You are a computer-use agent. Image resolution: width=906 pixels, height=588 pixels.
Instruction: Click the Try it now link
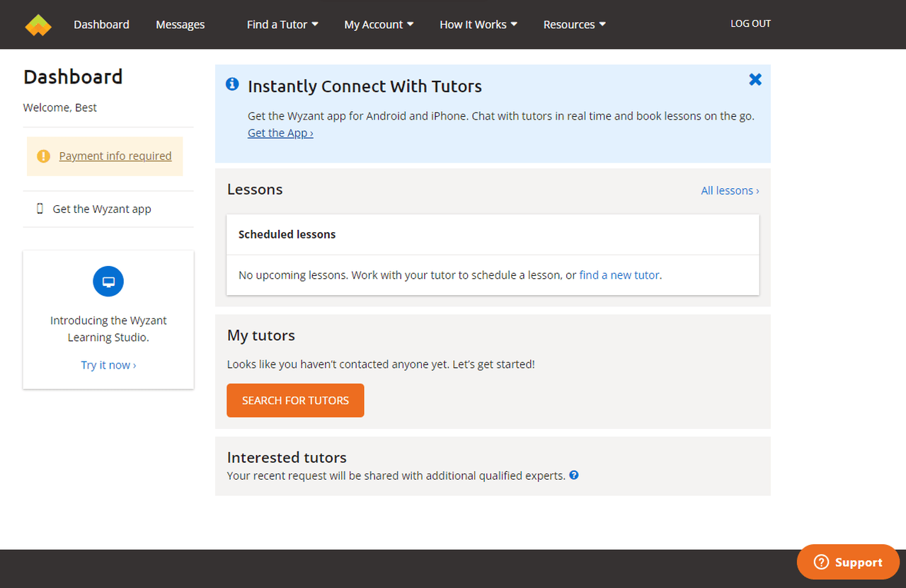click(x=108, y=365)
